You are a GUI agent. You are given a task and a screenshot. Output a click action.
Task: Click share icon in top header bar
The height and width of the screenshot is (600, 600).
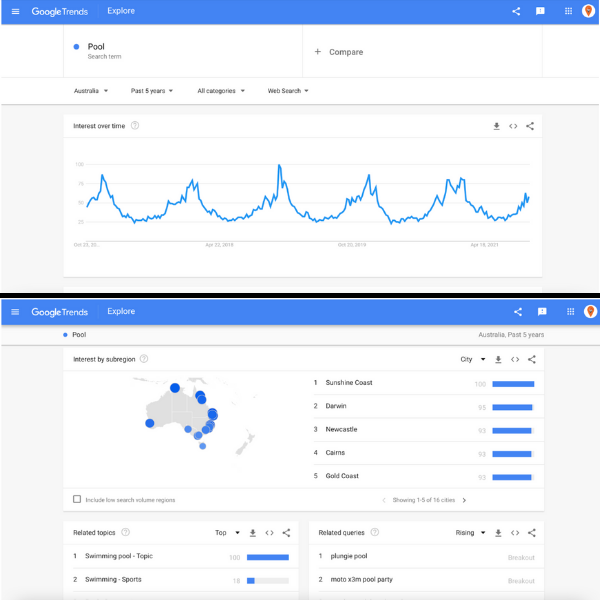coord(516,11)
